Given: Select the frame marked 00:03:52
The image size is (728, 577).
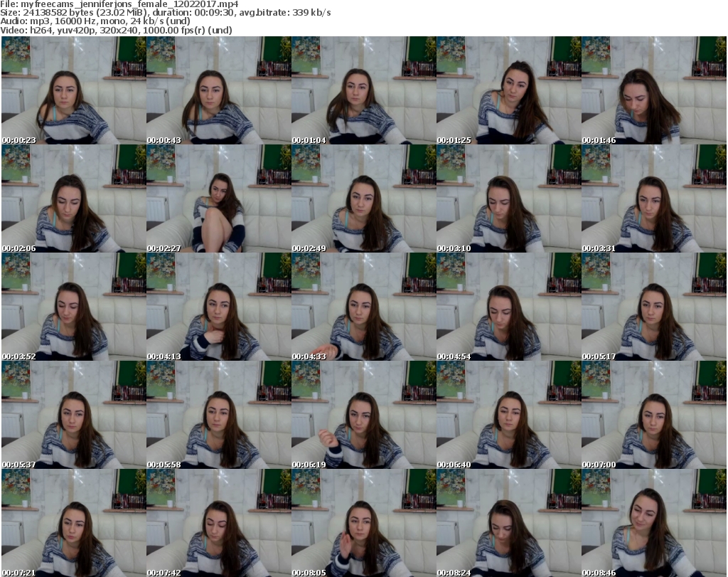Looking at the screenshot, I should (74, 307).
